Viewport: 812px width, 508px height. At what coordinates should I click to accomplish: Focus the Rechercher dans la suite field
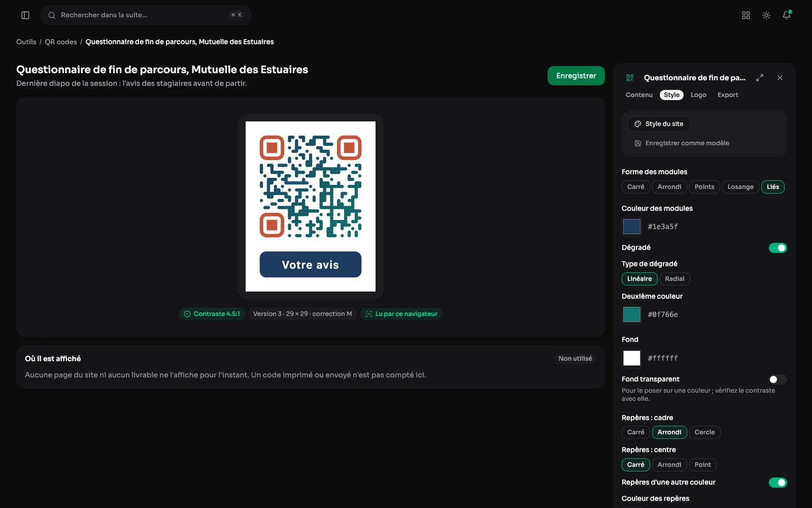tap(146, 15)
